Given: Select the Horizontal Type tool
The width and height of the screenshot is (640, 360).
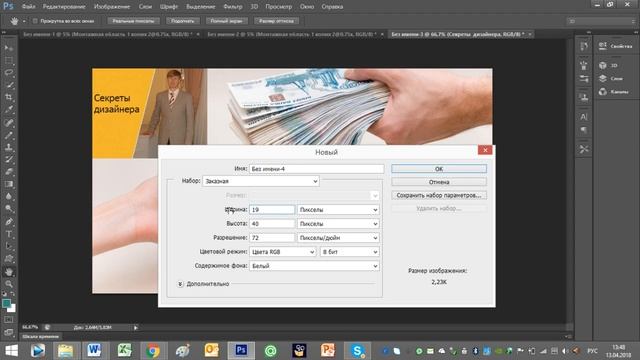Looking at the screenshot, I should tap(9, 234).
